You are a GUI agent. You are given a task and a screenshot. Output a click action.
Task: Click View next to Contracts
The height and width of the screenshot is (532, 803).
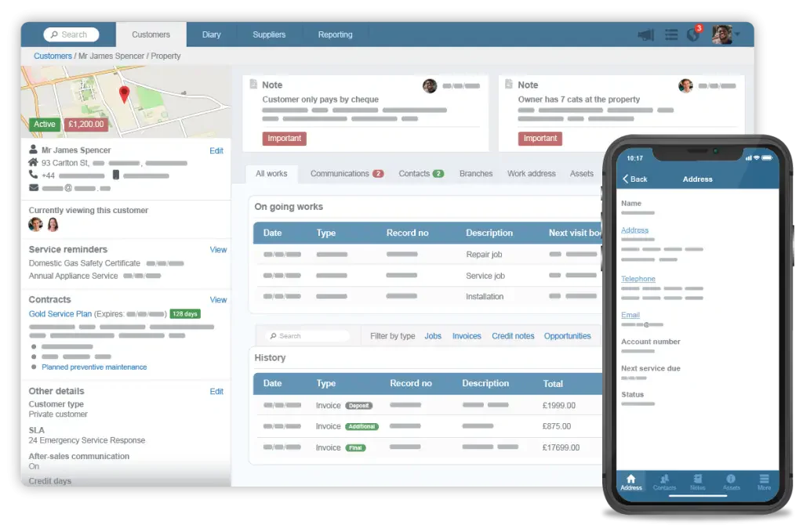coord(218,300)
